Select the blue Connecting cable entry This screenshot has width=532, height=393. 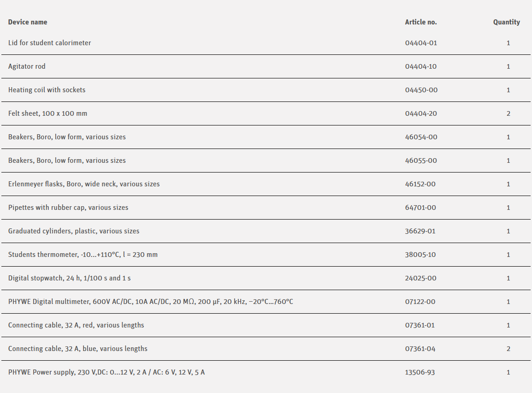pos(78,349)
